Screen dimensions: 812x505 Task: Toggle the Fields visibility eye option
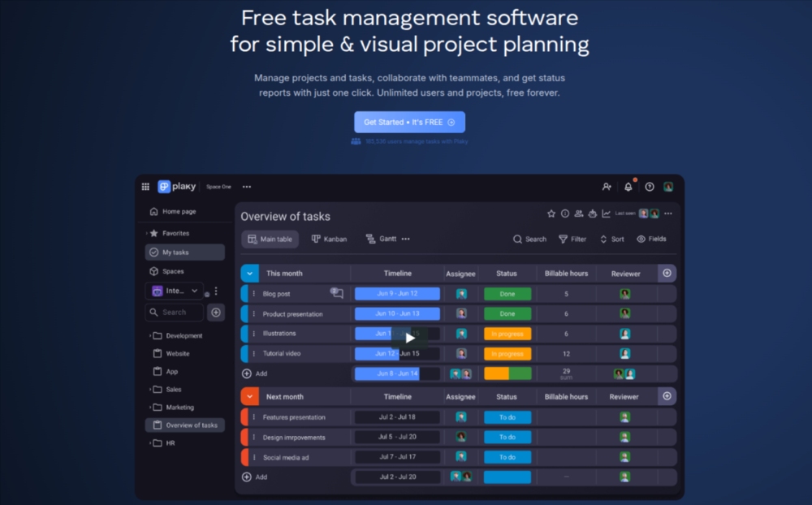651,240
